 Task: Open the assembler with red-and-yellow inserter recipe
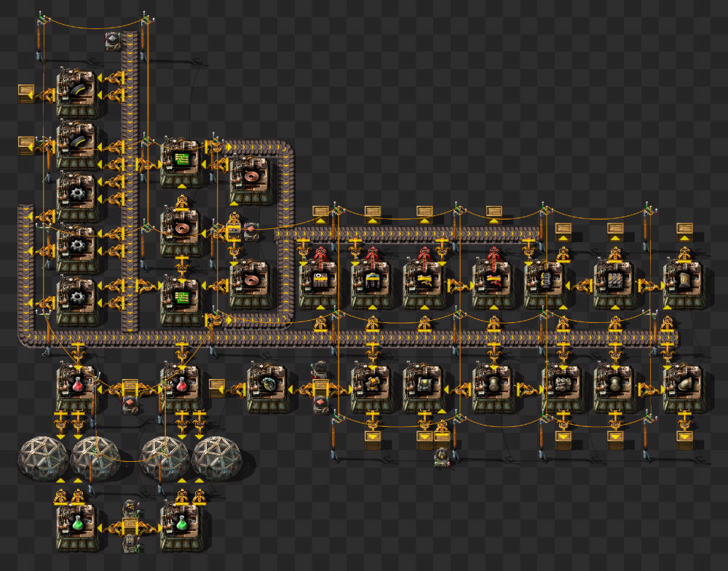(493, 282)
